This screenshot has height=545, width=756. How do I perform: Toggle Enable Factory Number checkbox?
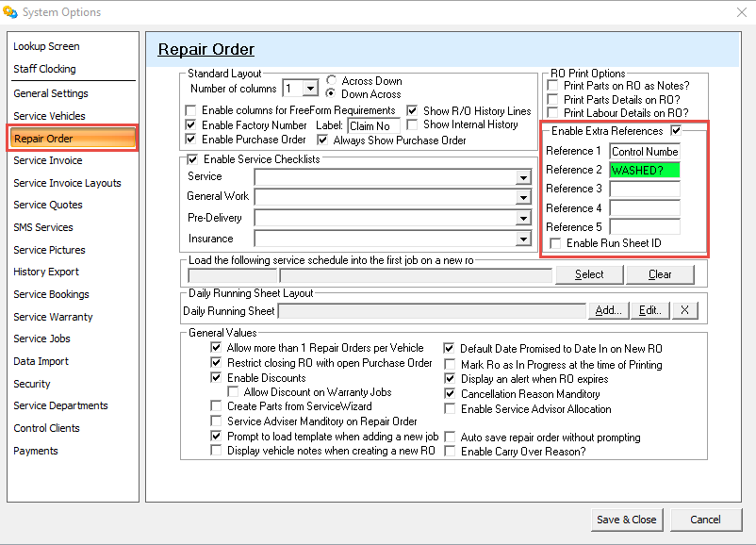pyautogui.click(x=191, y=125)
